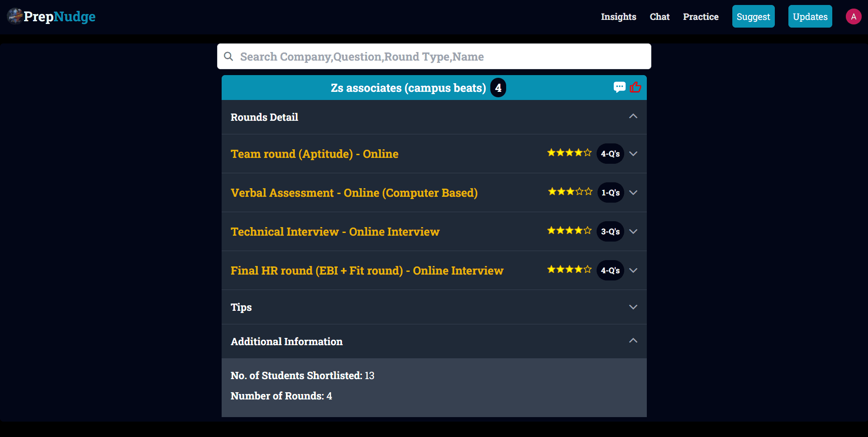Click 'Number of Rounds: 4' text

point(281,396)
